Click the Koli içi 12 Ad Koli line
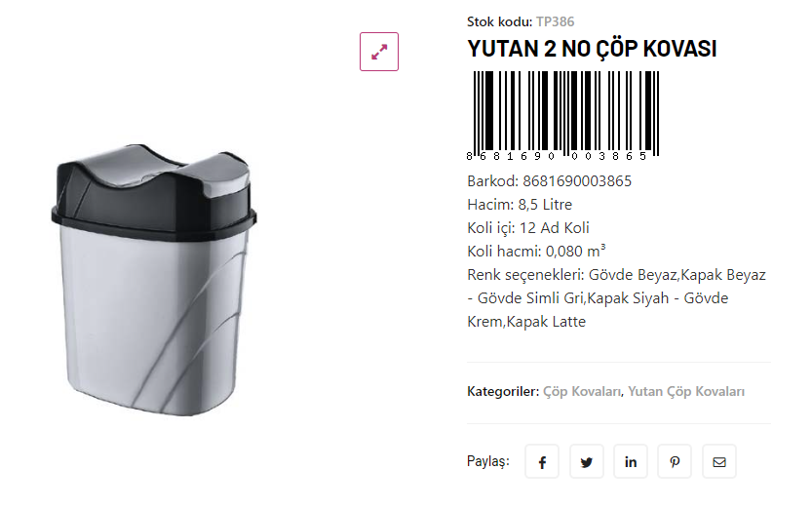This screenshot has height=509, width=812. 528,228
